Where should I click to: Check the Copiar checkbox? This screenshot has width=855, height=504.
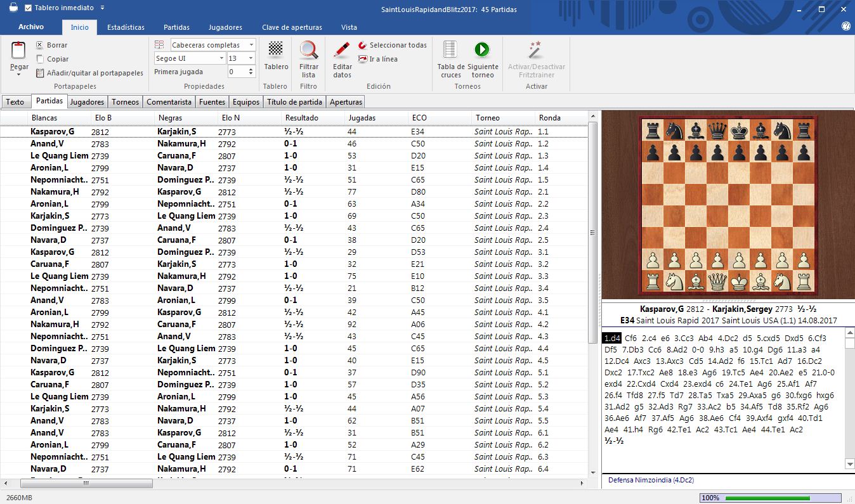tap(38, 58)
